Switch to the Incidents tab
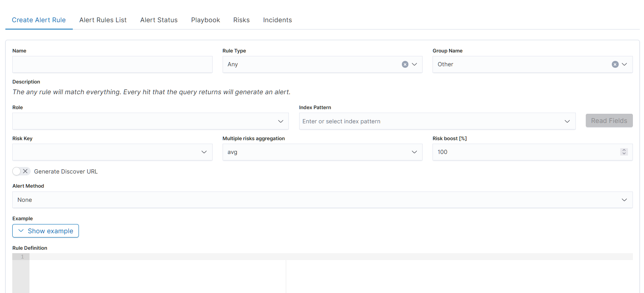 click(x=277, y=20)
